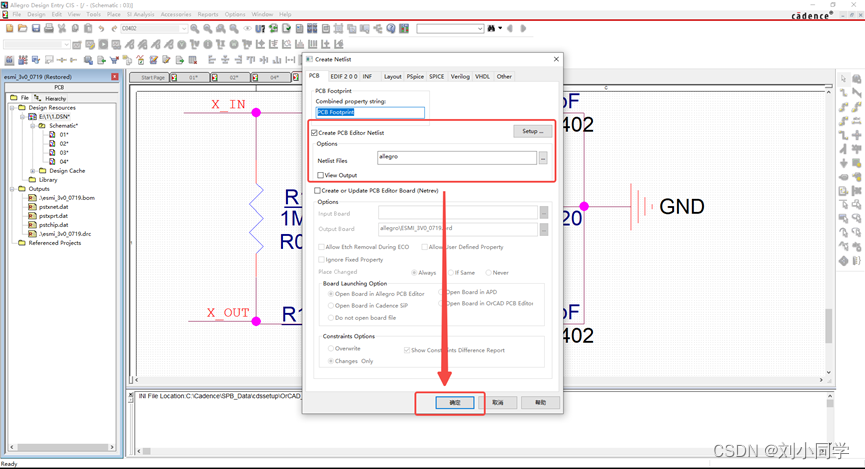Click the open folder toolbar icon
Screen dimensions: 865x469
(22, 29)
